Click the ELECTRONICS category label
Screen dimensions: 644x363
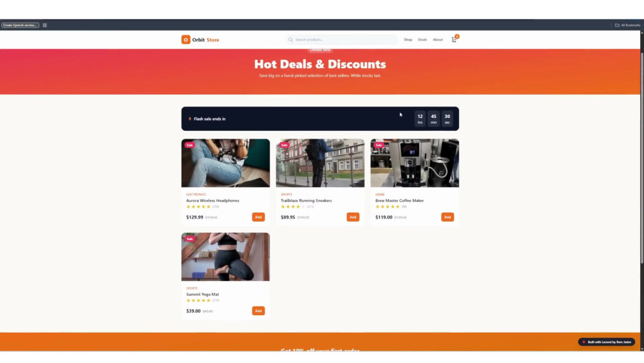[x=196, y=195]
